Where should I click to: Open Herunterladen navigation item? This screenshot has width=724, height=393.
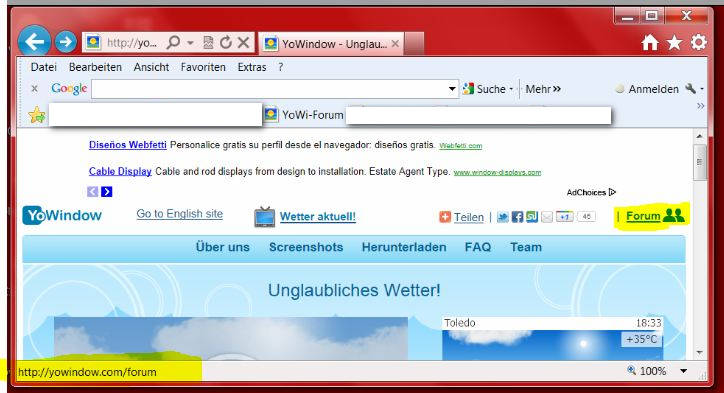(x=404, y=247)
